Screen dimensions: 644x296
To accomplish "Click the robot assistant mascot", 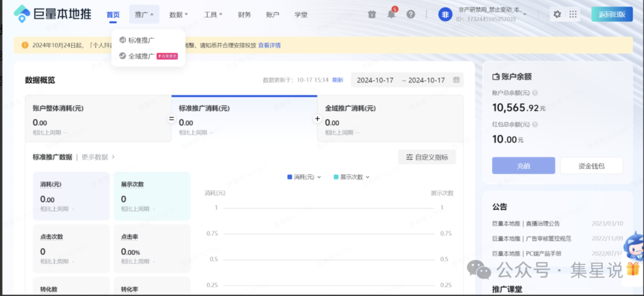I will coord(633,247).
